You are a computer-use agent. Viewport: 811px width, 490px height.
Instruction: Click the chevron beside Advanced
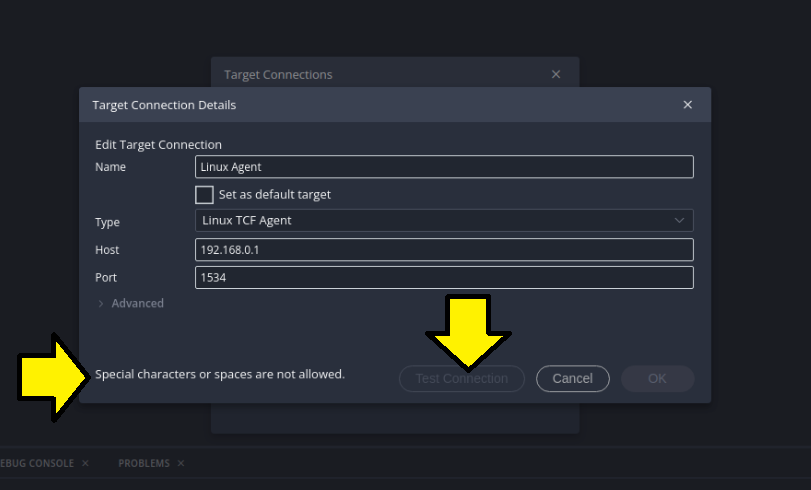coord(101,304)
